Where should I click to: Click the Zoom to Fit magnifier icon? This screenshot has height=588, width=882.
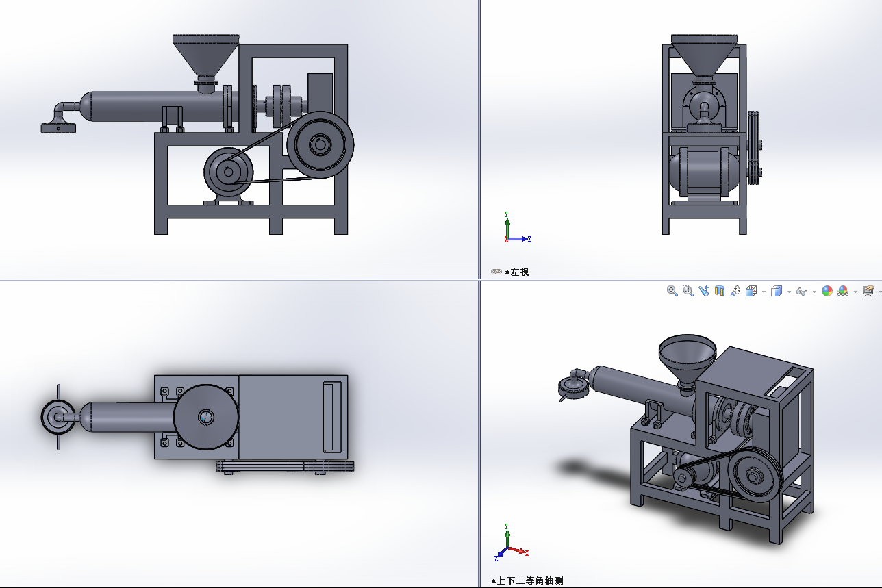tap(672, 291)
